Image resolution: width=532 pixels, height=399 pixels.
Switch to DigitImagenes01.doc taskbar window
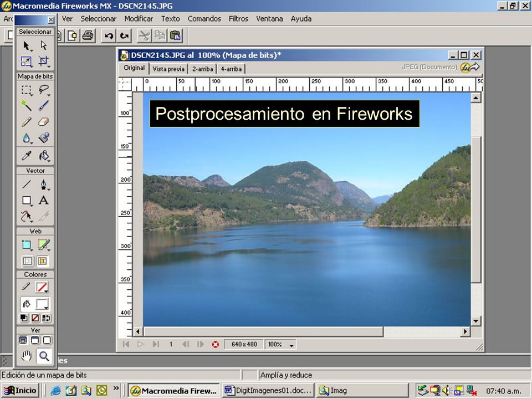[x=268, y=391]
